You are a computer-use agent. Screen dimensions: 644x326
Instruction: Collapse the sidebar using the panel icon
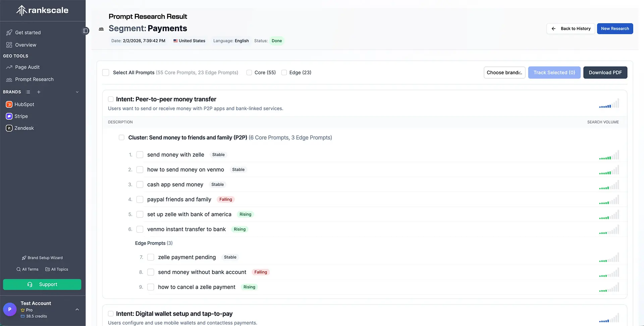coord(86,31)
